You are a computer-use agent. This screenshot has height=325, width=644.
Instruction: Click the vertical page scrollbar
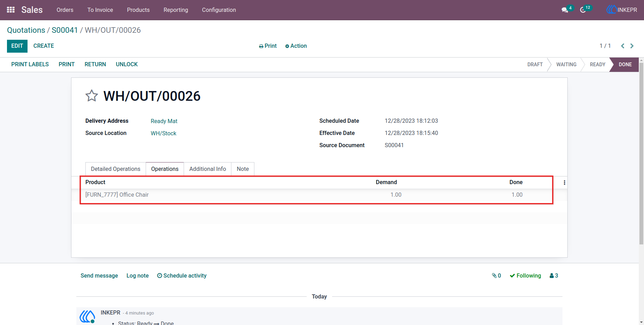pos(641,153)
